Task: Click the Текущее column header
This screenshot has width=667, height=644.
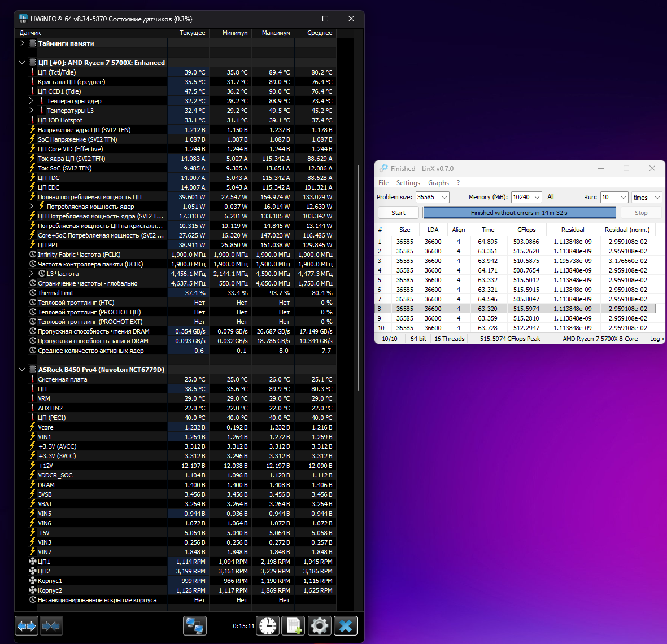Action: pyautogui.click(x=189, y=33)
